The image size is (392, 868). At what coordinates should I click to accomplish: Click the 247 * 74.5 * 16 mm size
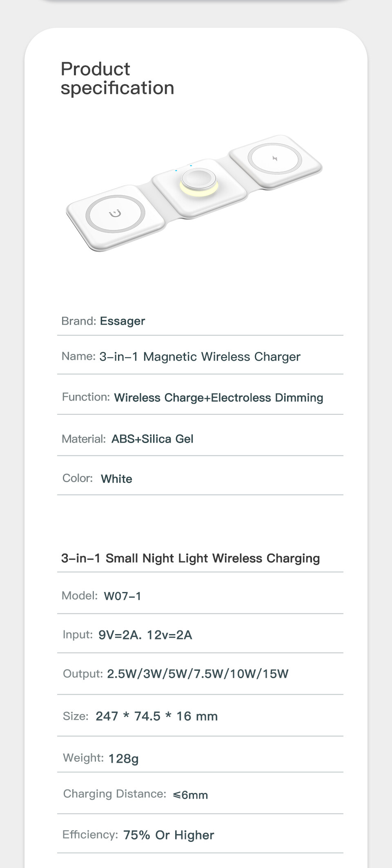(156, 716)
